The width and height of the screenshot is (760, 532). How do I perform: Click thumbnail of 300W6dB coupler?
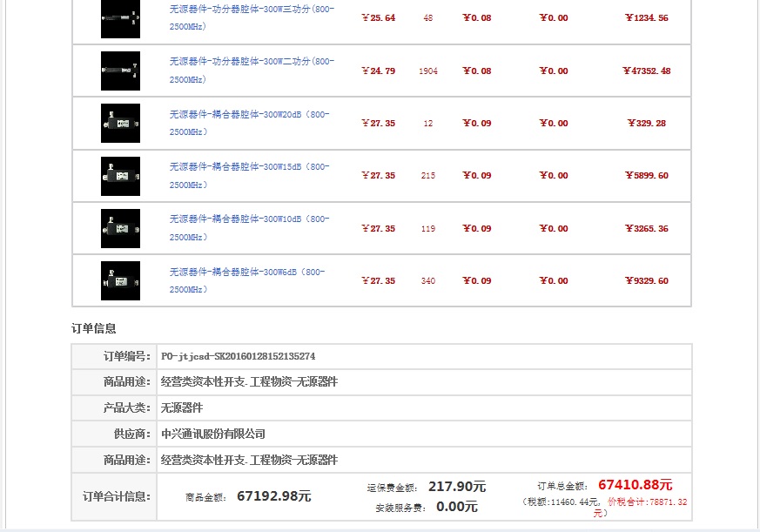120,280
